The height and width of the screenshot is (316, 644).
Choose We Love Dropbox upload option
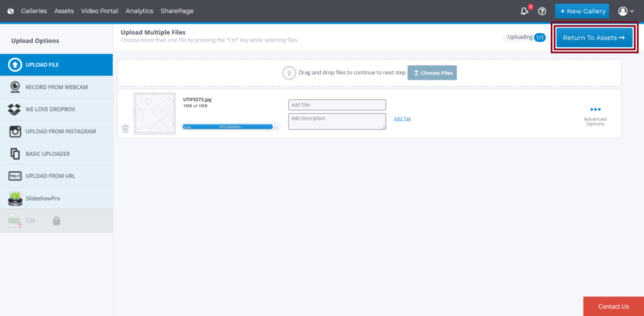[x=56, y=109]
